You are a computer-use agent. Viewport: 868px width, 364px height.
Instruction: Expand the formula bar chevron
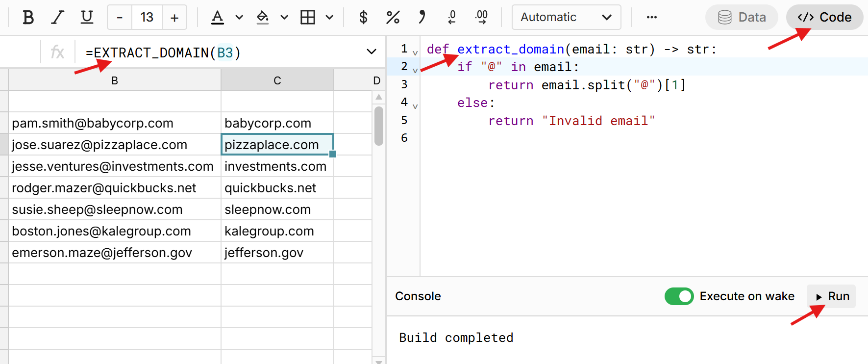click(x=372, y=52)
